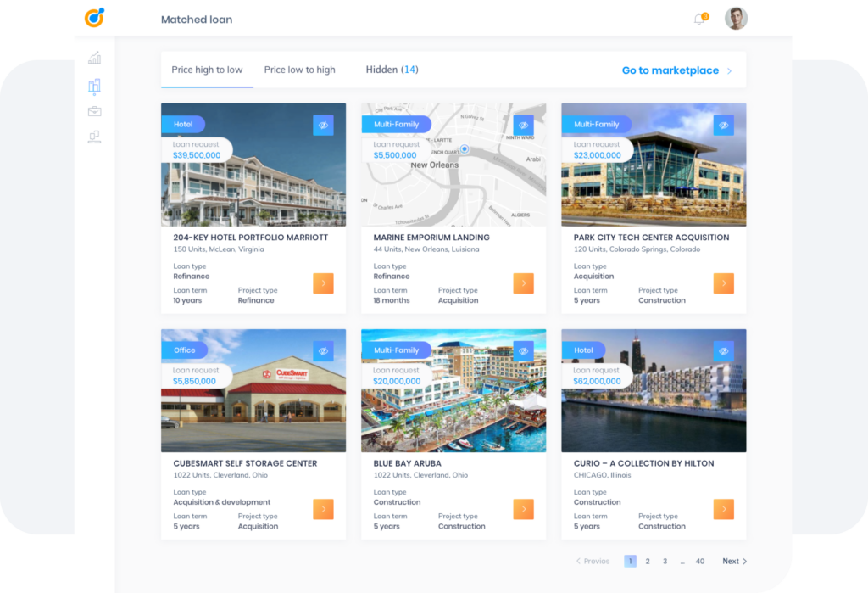Open details arrow for Curio Hilton
868x593 pixels.
(724, 509)
